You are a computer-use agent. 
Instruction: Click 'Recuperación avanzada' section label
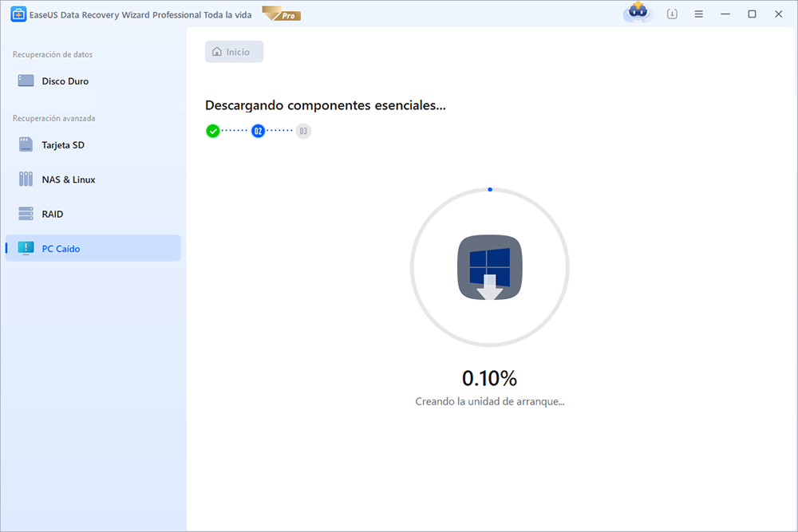[54, 119]
